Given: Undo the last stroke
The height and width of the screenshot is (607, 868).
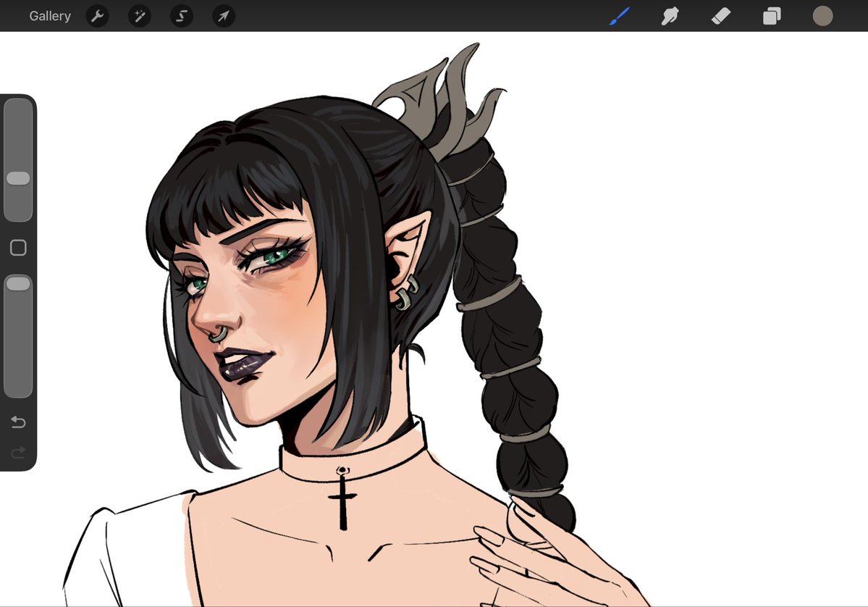Looking at the screenshot, I should tap(18, 422).
